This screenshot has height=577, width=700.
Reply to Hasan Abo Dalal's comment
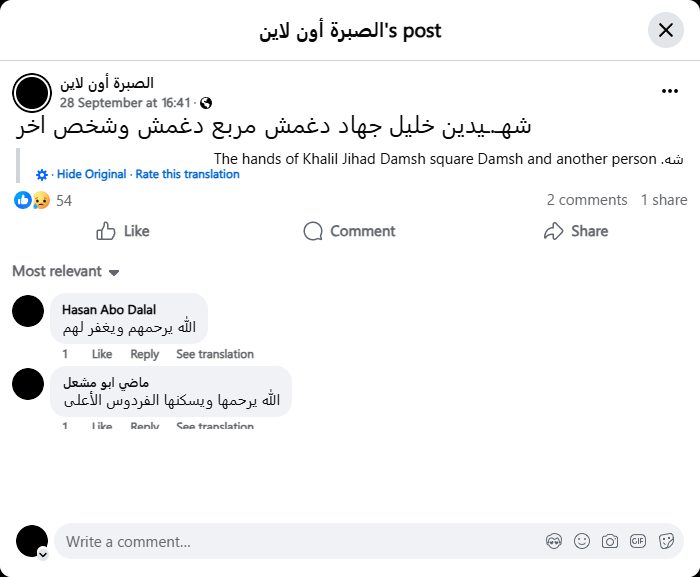tap(144, 354)
